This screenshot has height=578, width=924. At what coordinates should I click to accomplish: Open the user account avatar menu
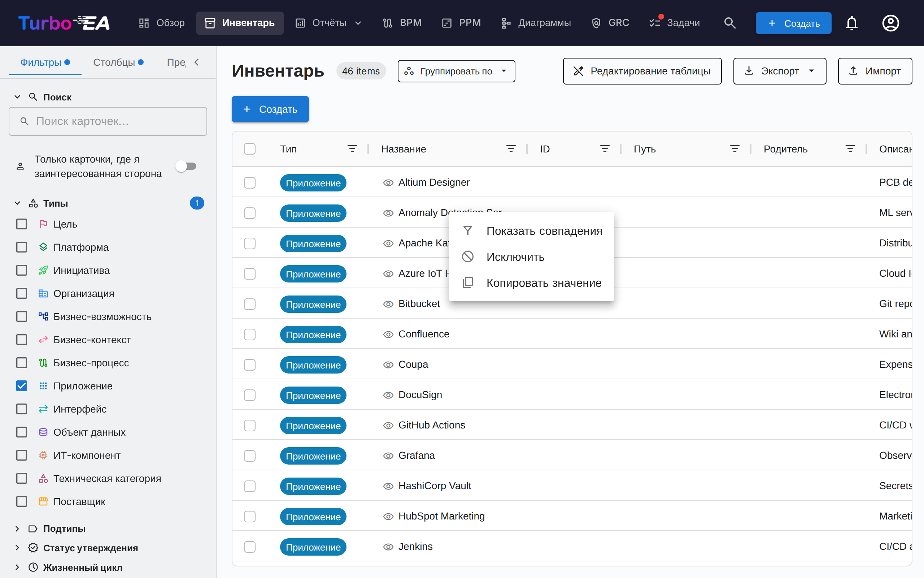click(890, 23)
